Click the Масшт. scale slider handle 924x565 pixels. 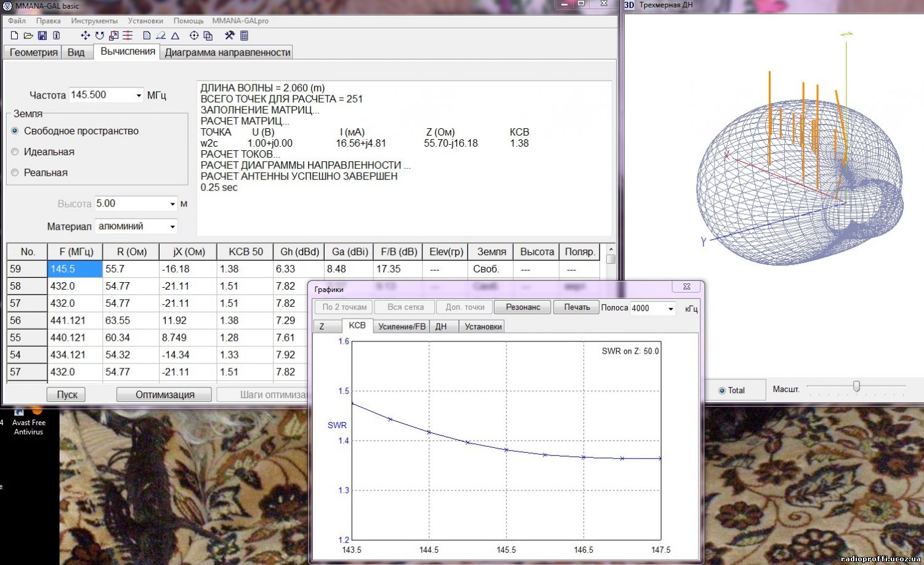[x=856, y=386]
